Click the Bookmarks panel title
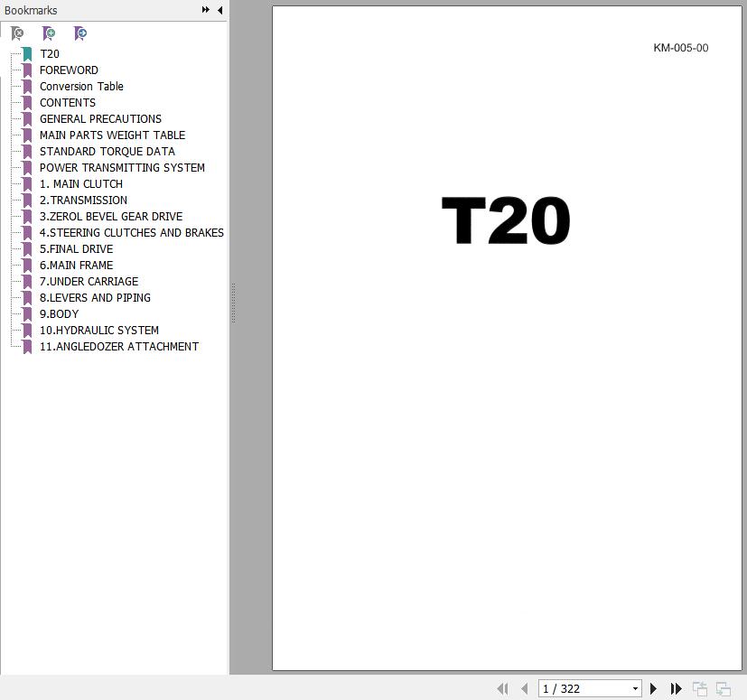Viewport: 747px width, 700px height. point(31,10)
